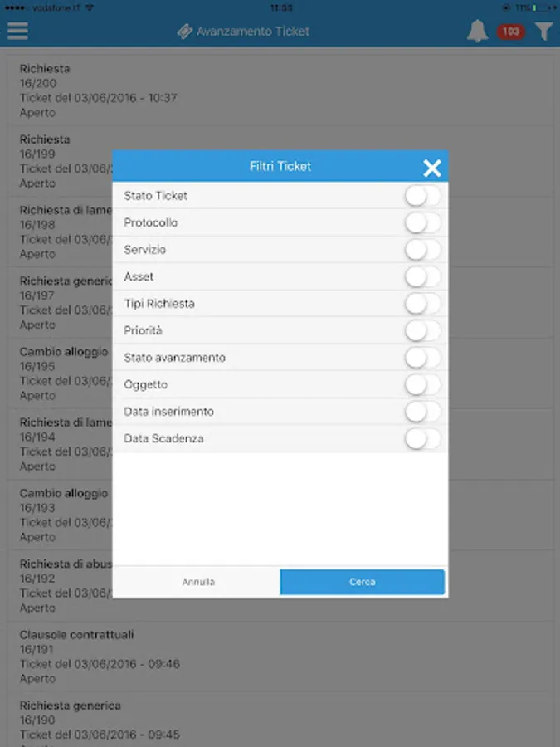Click the red 103 notification badge
Viewport: 560px width, 747px height.
pyautogui.click(x=511, y=32)
